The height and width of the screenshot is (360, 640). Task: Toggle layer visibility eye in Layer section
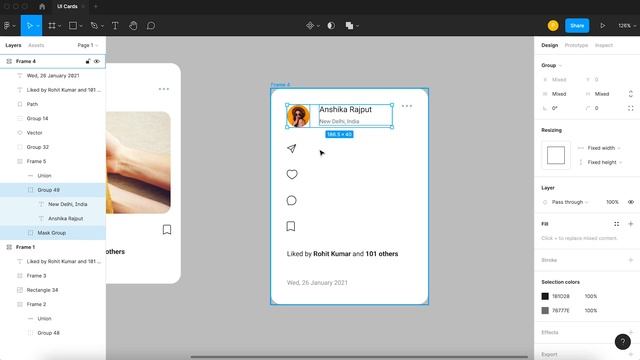(x=631, y=202)
